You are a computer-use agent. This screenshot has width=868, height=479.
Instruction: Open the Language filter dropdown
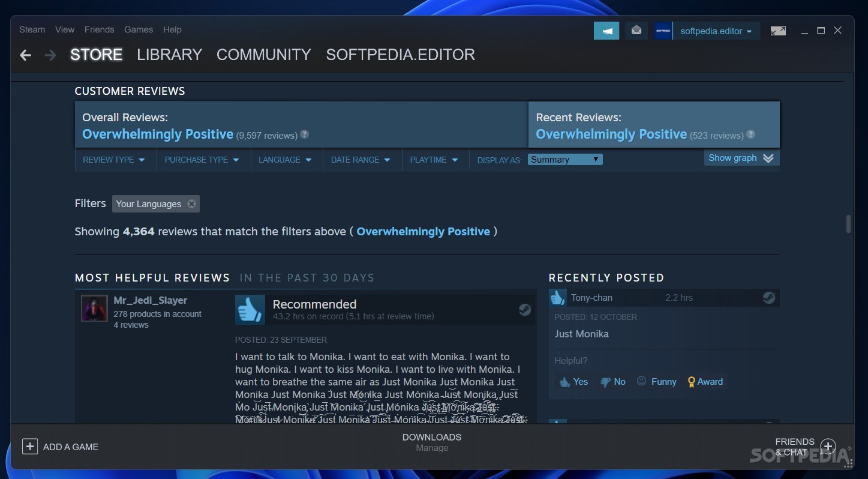pyautogui.click(x=286, y=160)
